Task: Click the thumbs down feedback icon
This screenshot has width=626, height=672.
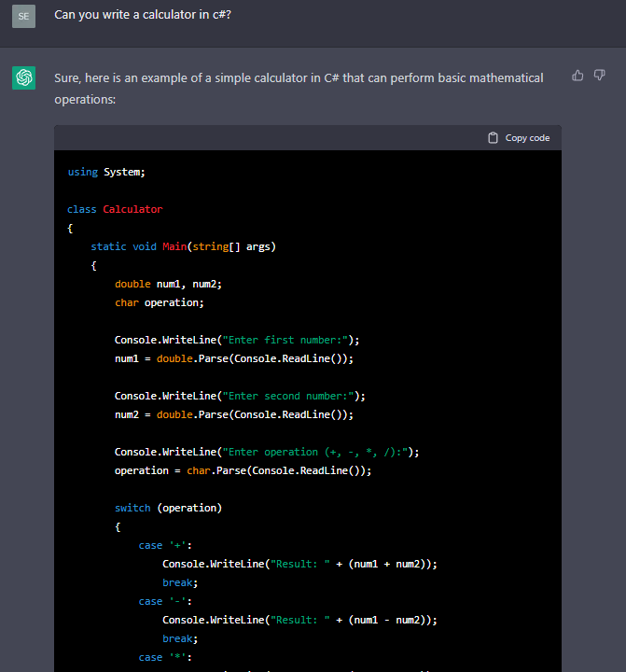Action: point(600,76)
